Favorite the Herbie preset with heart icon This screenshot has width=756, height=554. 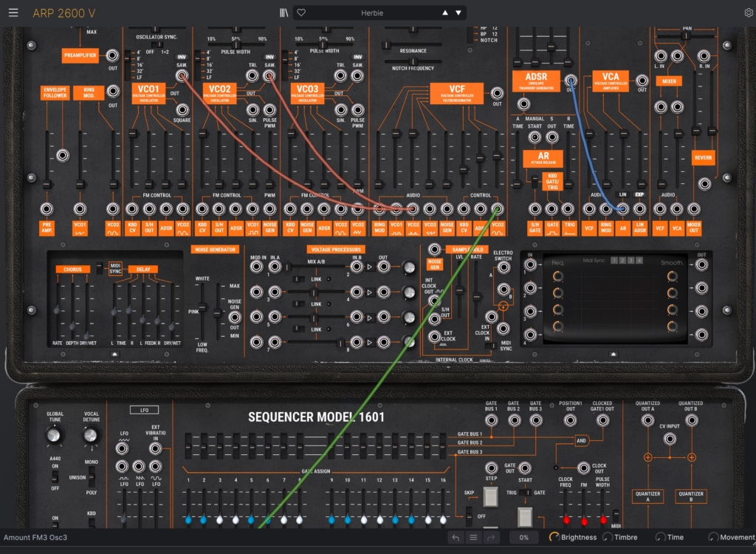point(302,13)
